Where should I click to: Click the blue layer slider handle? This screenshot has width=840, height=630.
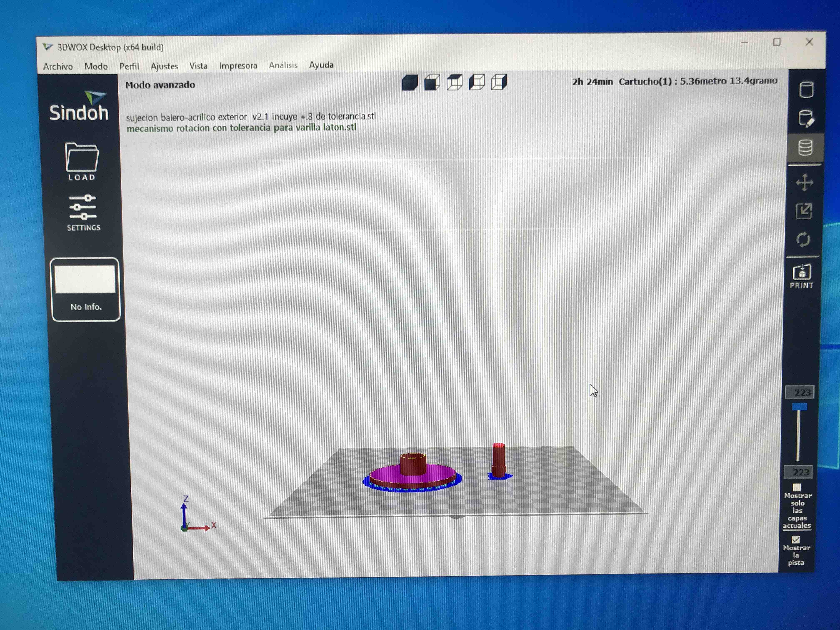799,407
